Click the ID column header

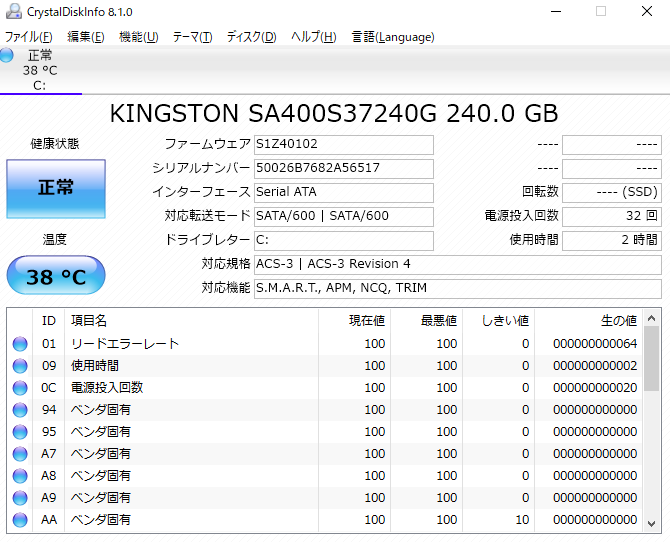coord(49,321)
